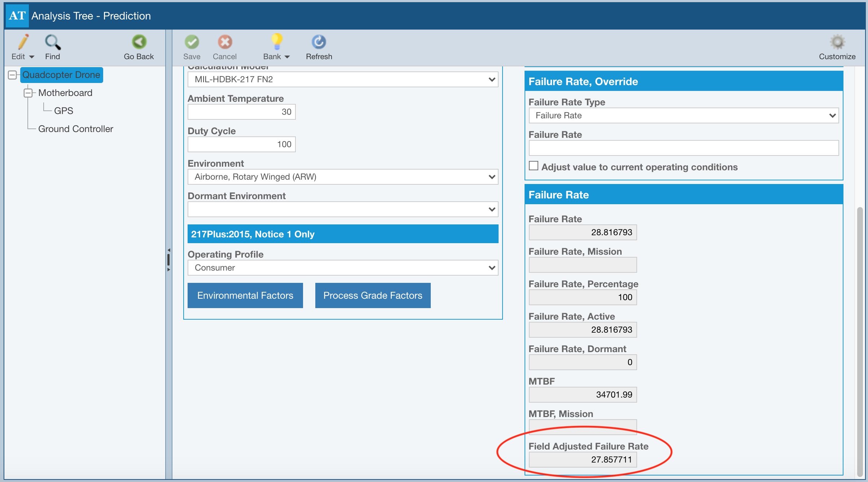Collapse the Quadcopter Drone tree node
The image size is (868, 482).
pyautogui.click(x=13, y=75)
